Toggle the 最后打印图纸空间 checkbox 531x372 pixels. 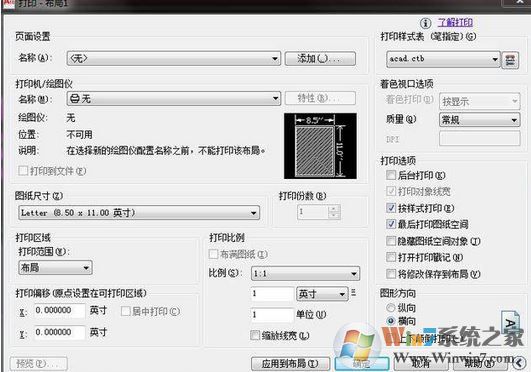(x=391, y=224)
